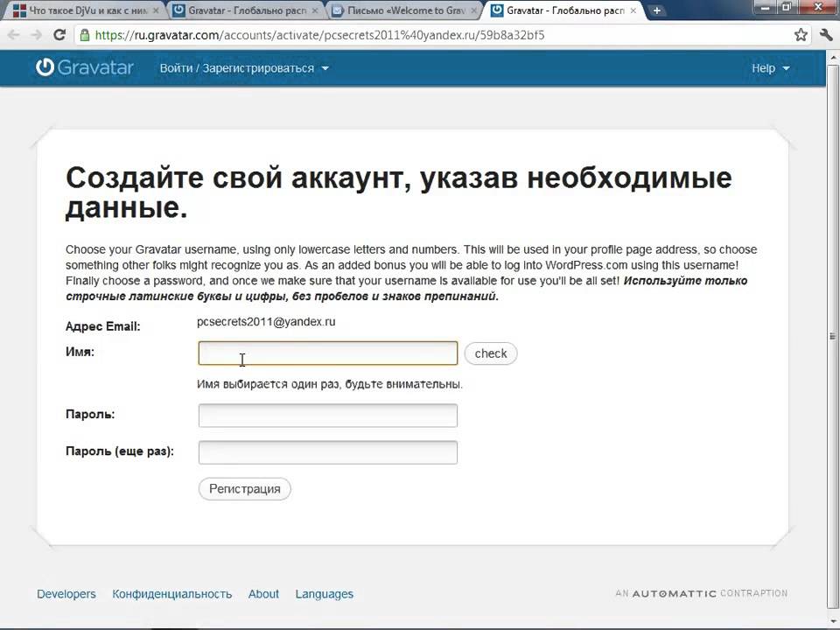The width and height of the screenshot is (840, 630).
Task: Click the Пароль (еще раз) confirmation field
Action: pyautogui.click(x=328, y=452)
